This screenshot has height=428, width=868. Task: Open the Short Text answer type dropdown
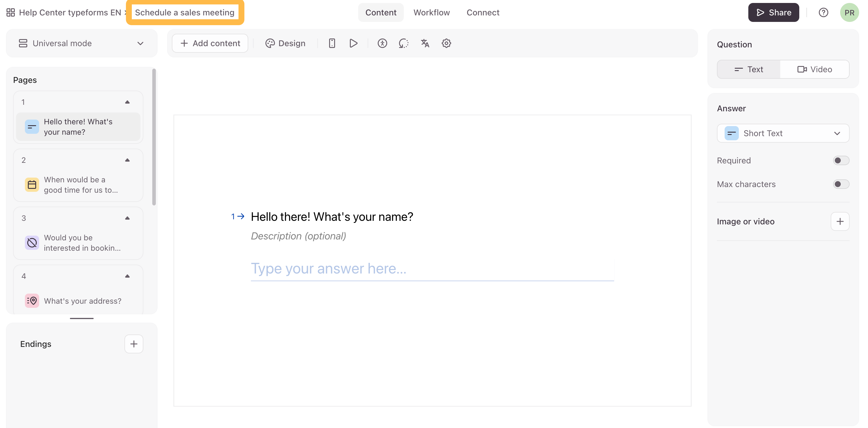click(783, 133)
